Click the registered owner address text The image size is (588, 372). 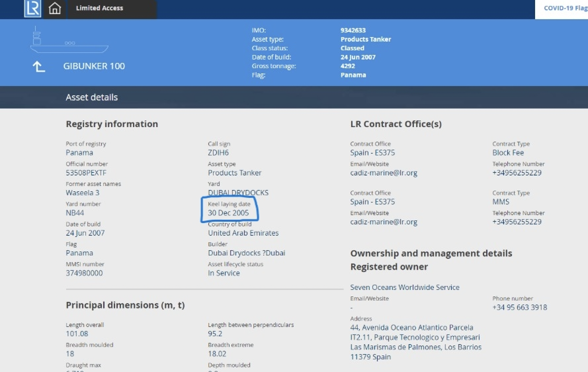pyautogui.click(x=416, y=342)
